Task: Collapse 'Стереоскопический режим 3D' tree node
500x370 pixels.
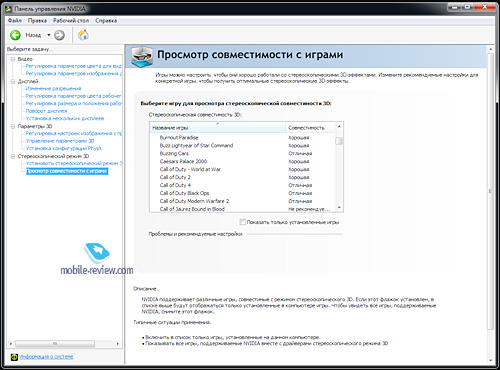Action: (x=13, y=156)
